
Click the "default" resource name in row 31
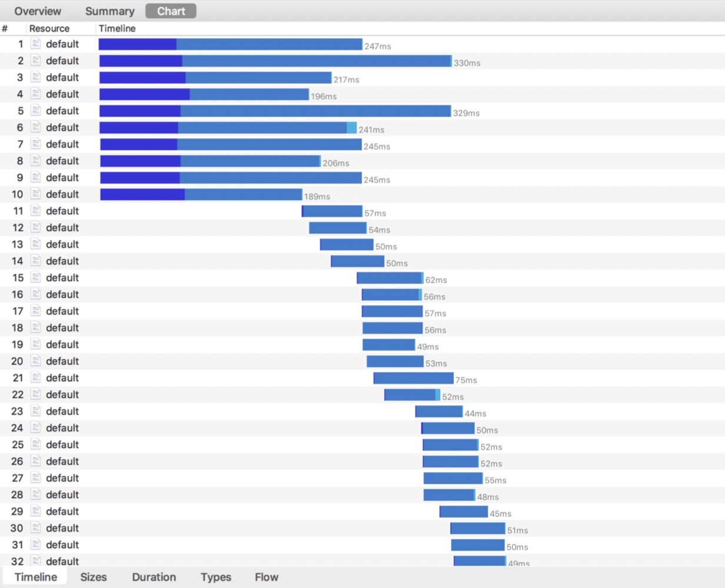click(62, 544)
